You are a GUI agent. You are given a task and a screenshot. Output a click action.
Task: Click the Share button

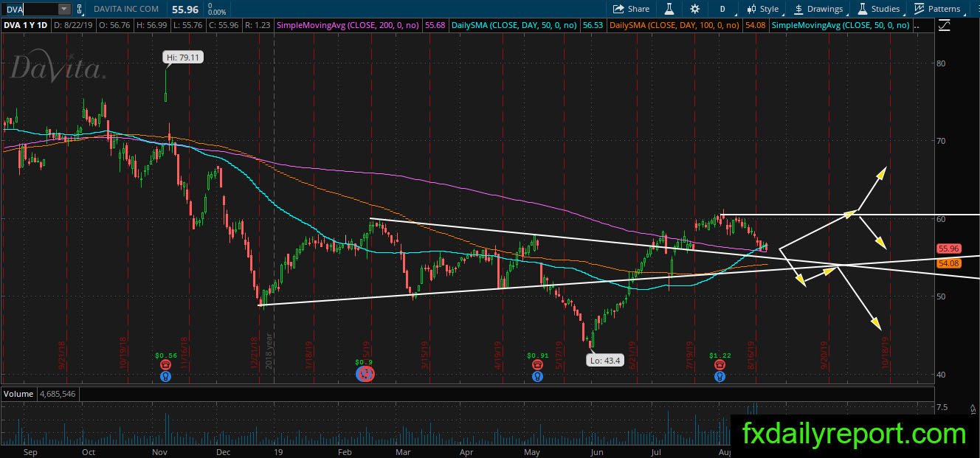(632, 9)
